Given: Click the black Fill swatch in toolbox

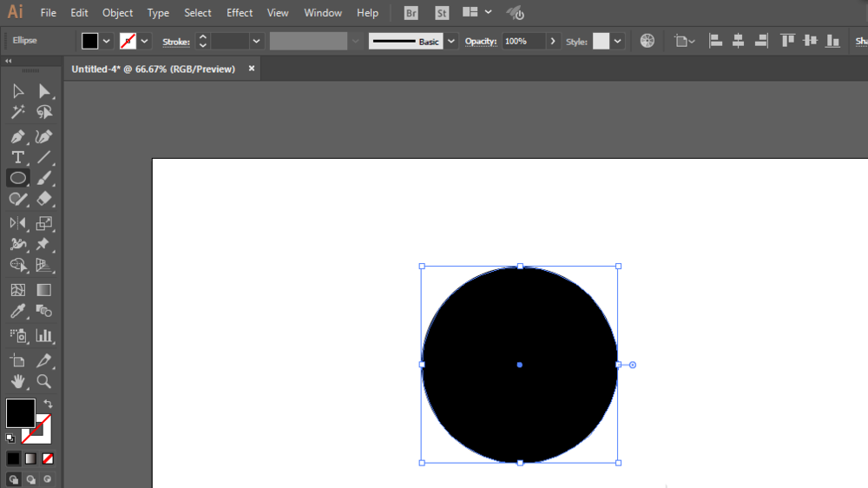Looking at the screenshot, I should 21,413.
